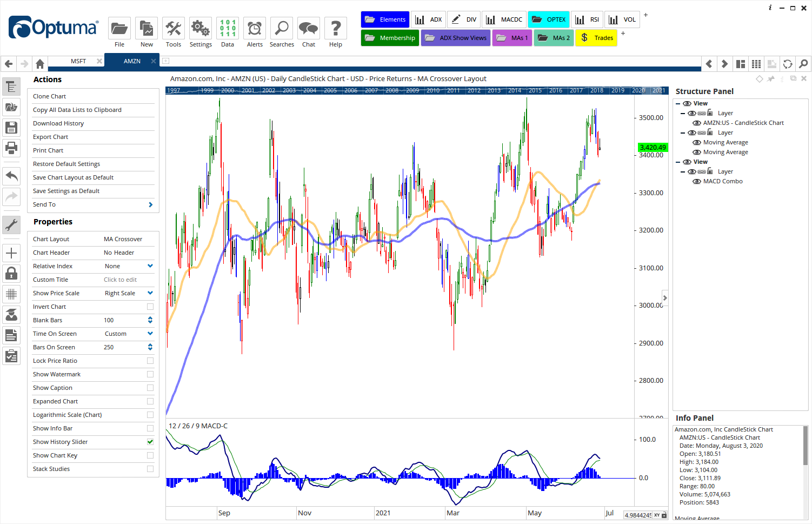The image size is (812, 524).
Task: Click Restore Default Settings
Action: pos(66,164)
